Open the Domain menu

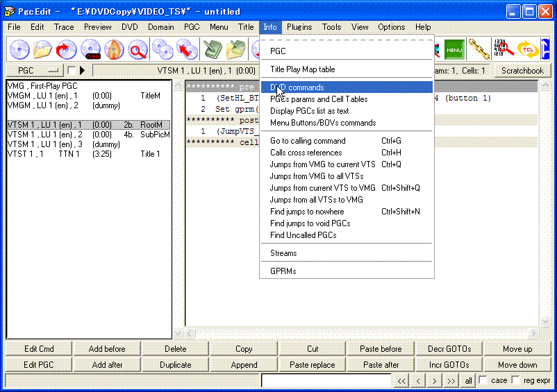[x=161, y=27]
